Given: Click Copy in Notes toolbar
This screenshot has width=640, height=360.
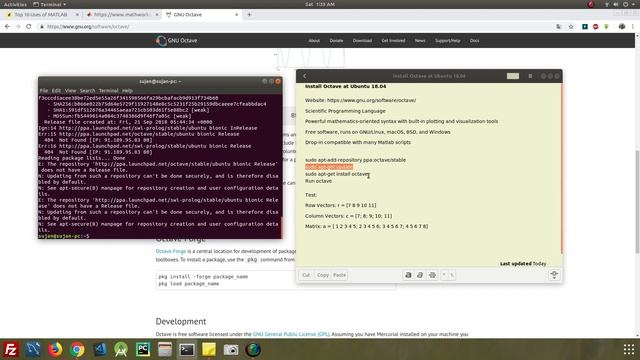Looking at the screenshot, I should (x=323, y=275).
